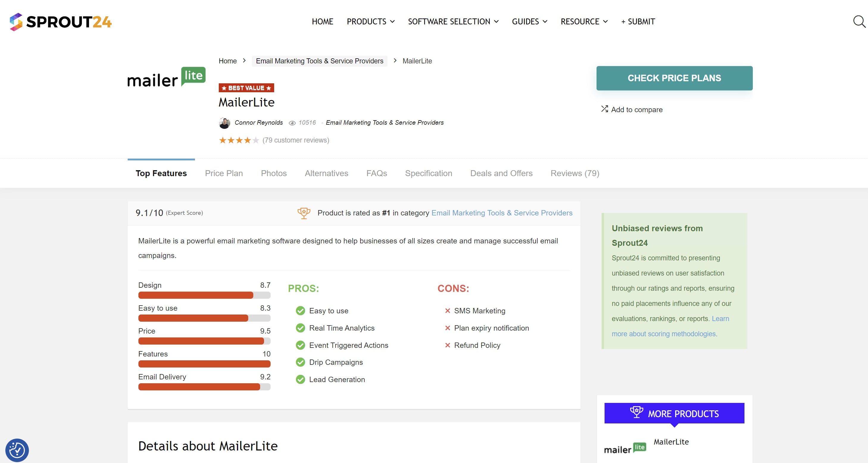
Task: Open the Guides dropdown menu
Action: (x=529, y=21)
